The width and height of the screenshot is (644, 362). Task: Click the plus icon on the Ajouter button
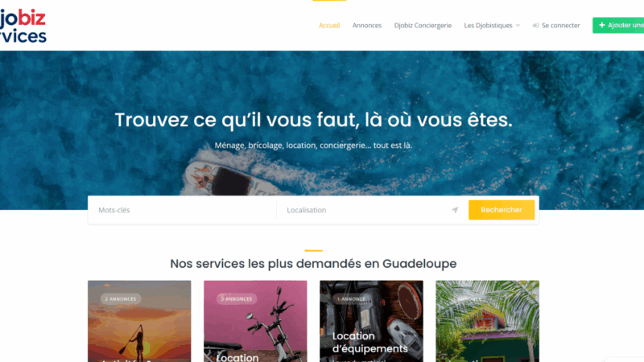601,25
